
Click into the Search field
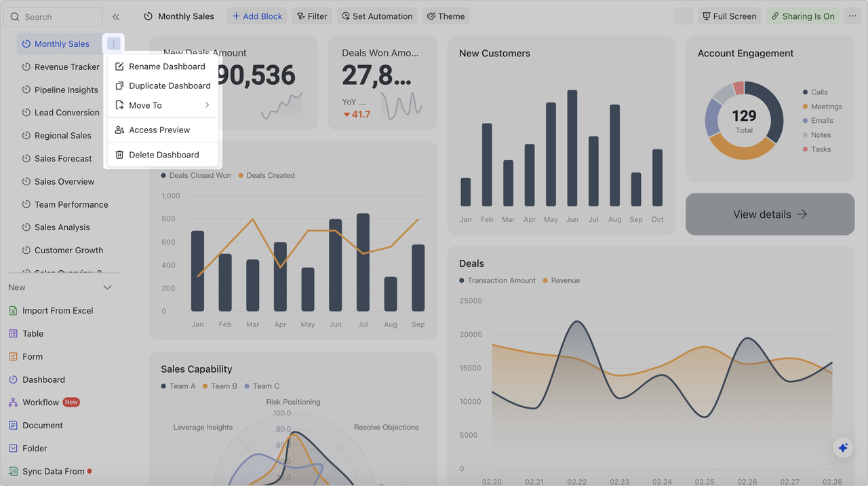(x=53, y=17)
